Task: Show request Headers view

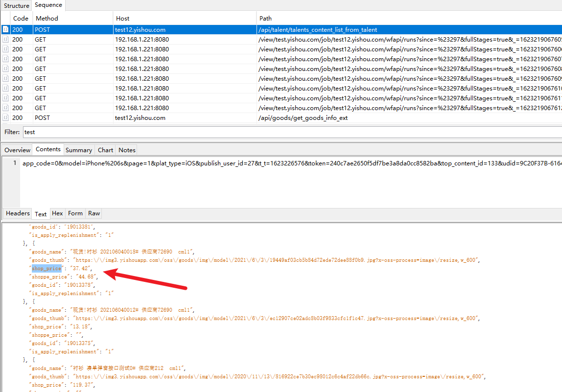Action: pyautogui.click(x=18, y=213)
